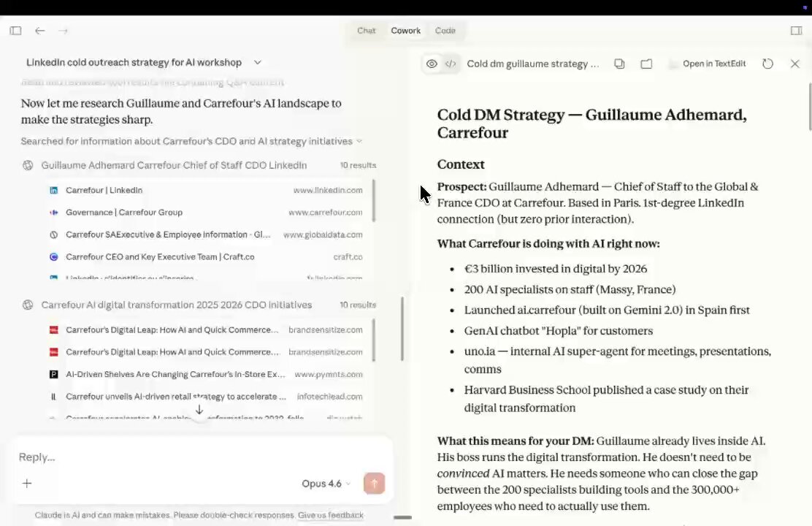Click the Craft.co favicon icon

tap(53, 257)
